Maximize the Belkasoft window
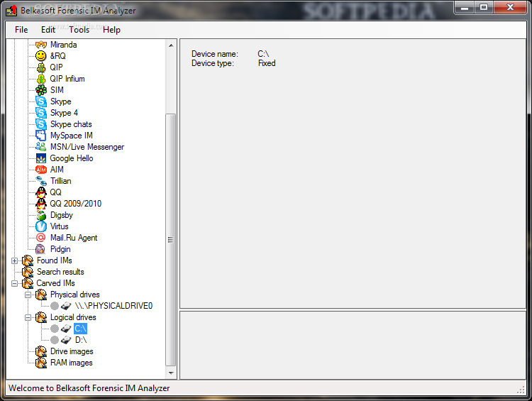The width and height of the screenshot is (532, 401). [484, 7]
